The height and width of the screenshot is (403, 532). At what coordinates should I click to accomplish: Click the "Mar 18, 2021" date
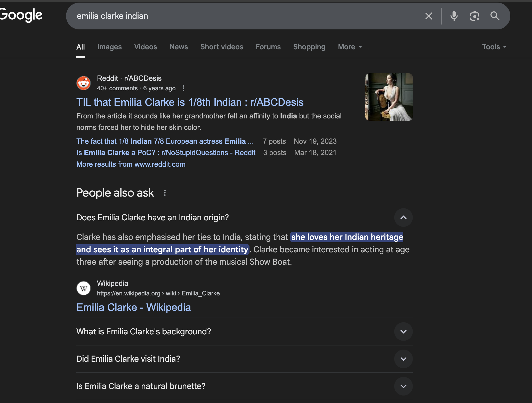315,152
